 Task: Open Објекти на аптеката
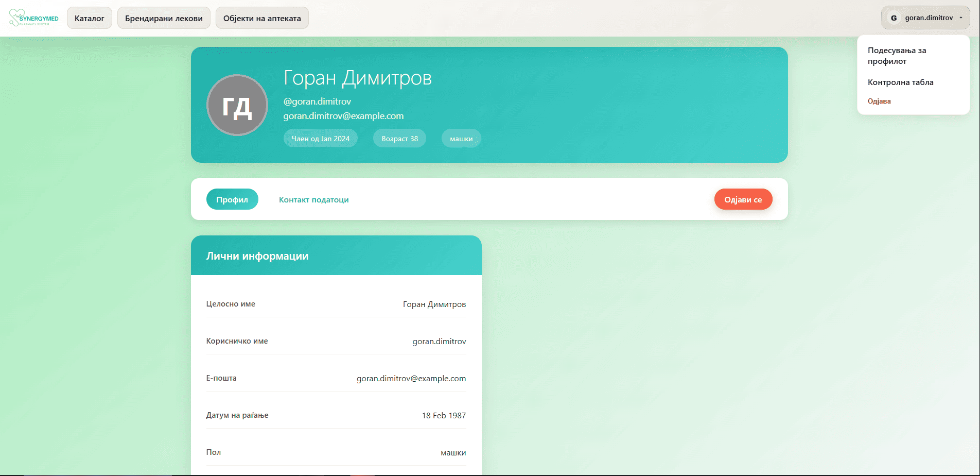point(262,18)
